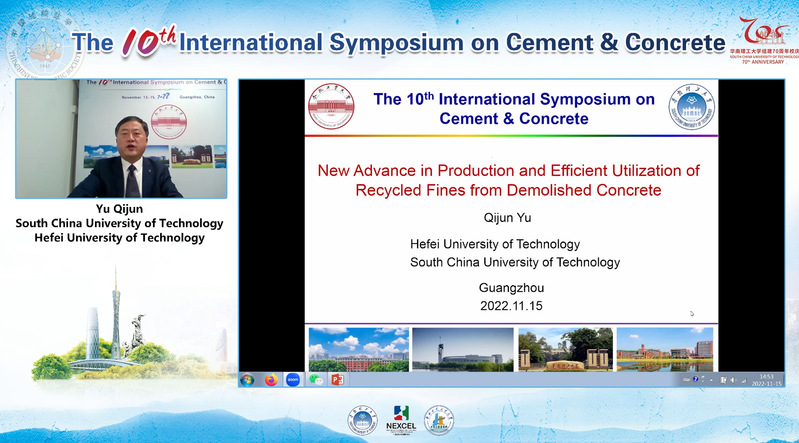Viewport: 799px width, 443px height.
Task: Click 'Qijun Yu' author name on slide
Action: pos(507,218)
